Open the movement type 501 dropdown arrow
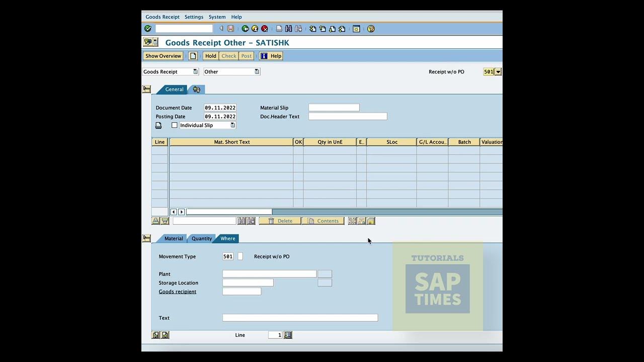The width and height of the screenshot is (644, 362). pyautogui.click(x=498, y=72)
